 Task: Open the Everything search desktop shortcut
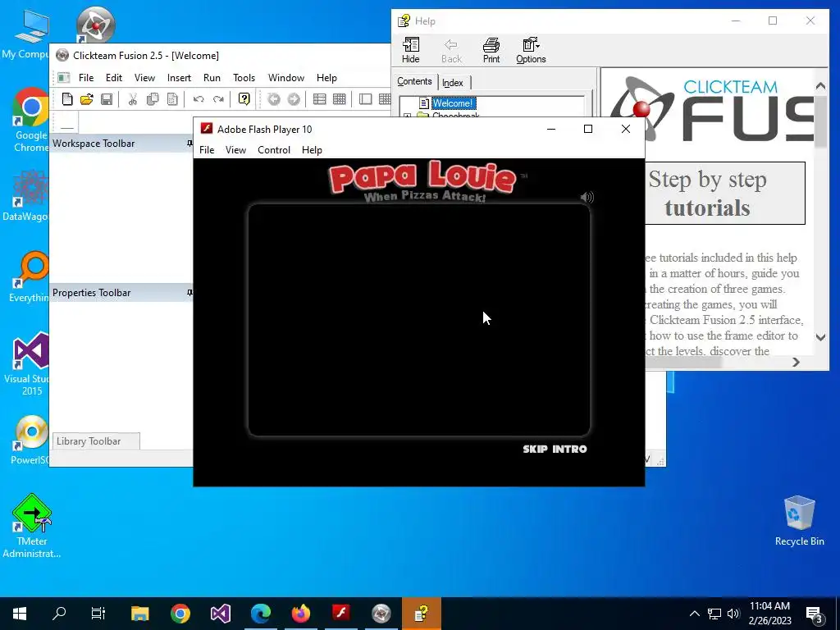[x=31, y=277]
